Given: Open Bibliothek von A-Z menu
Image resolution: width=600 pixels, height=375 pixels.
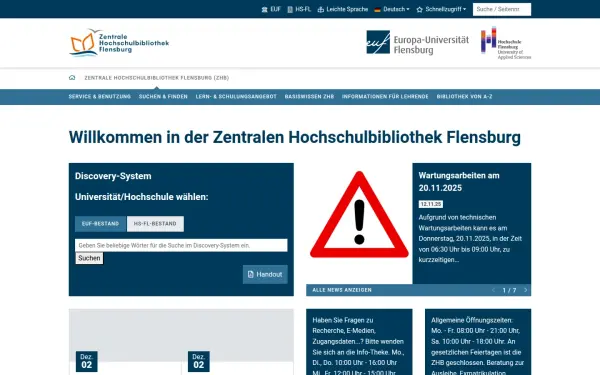Looking at the screenshot, I should [465, 97].
